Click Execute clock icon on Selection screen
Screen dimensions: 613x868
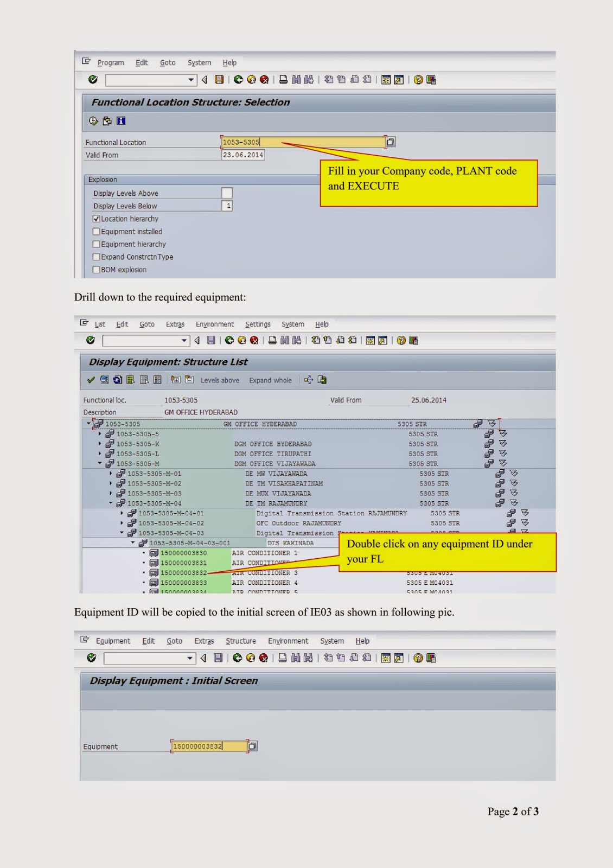(93, 121)
